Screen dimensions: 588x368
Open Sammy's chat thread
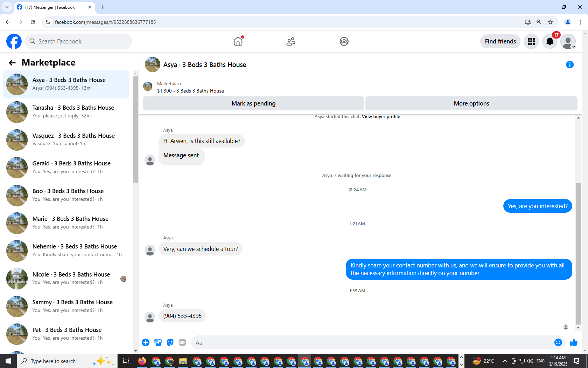coord(66,306)
